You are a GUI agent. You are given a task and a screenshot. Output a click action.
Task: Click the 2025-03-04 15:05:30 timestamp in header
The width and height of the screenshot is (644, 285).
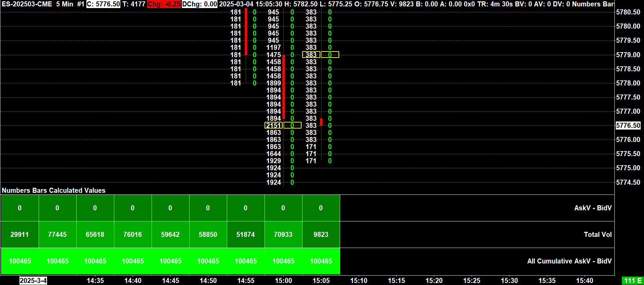[x=251, y=4]
